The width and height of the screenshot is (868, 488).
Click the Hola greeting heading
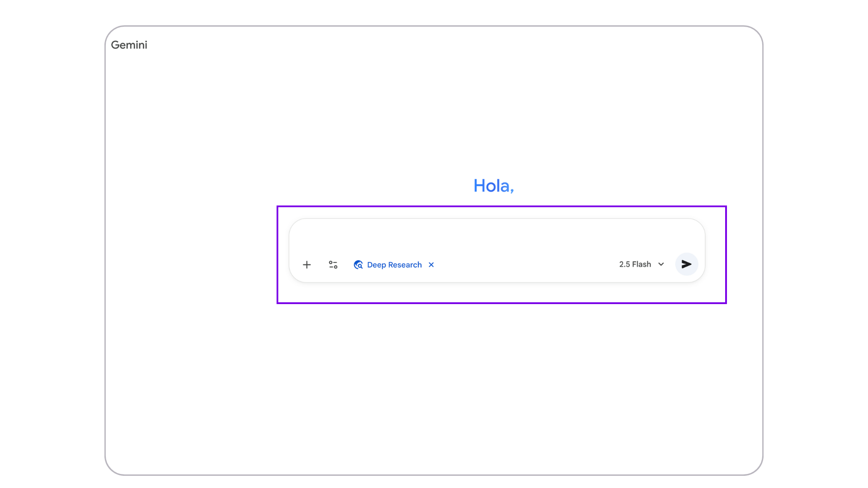pyautogui.click(x=493, y=186)
